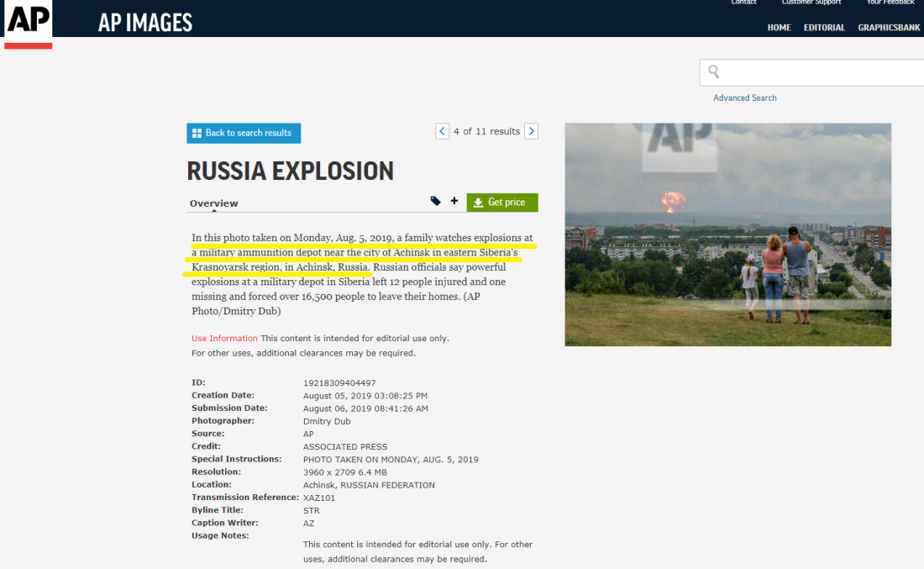
Task: Click the photographer name Dmitry Dub
Action: (x=327, y=421)
